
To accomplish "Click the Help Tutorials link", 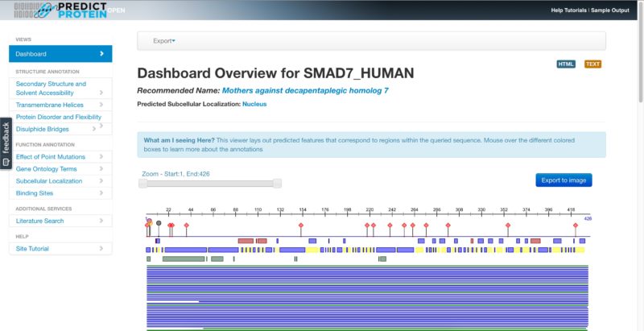I will 568,10.
